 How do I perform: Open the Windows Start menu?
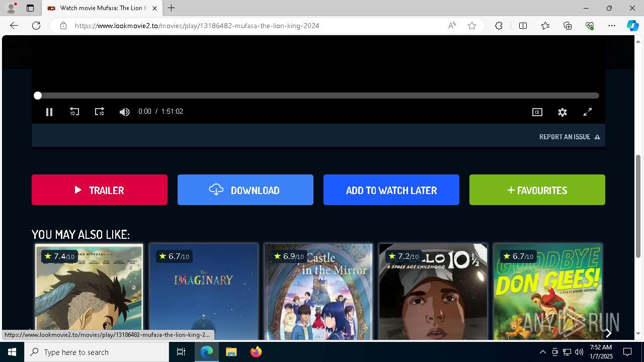pyautogui.click(x=12, y=352)
